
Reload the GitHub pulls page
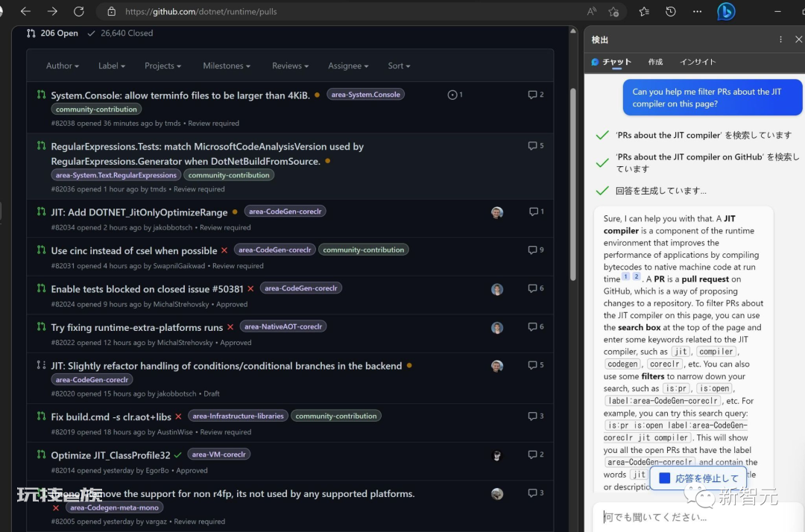click(x=78, y=11)
